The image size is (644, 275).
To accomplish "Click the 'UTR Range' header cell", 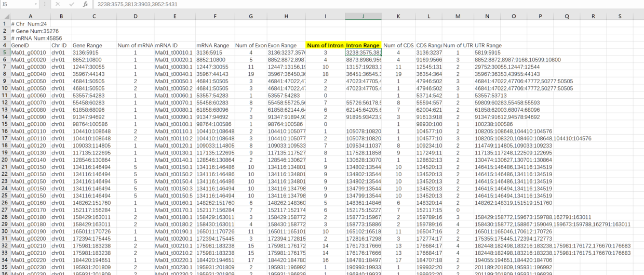I will (x=488, y=45).
